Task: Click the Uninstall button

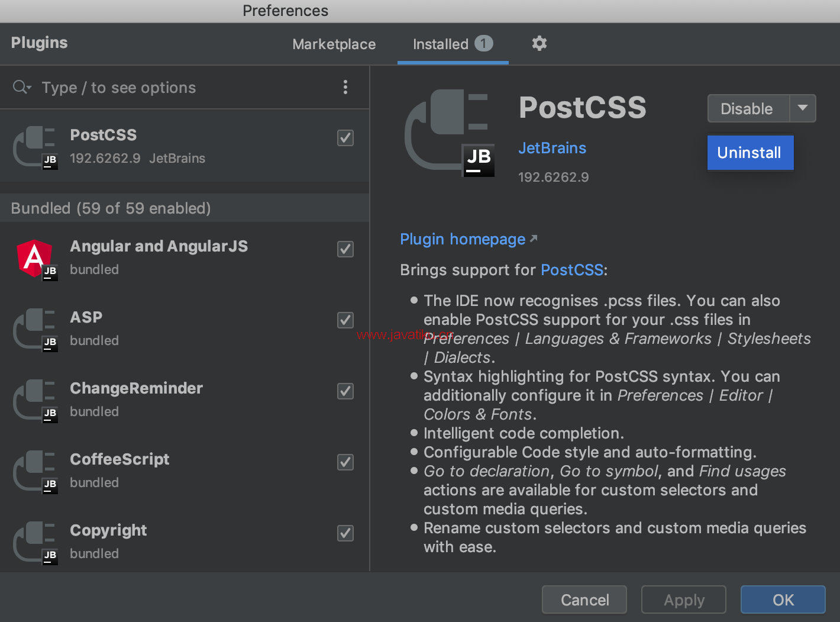Action: (x=750, y=153)
